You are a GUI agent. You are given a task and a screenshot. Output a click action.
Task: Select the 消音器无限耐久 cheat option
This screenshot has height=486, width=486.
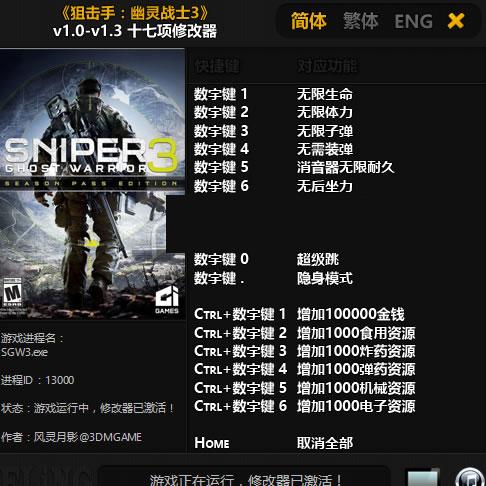click(x=346, y=167)
